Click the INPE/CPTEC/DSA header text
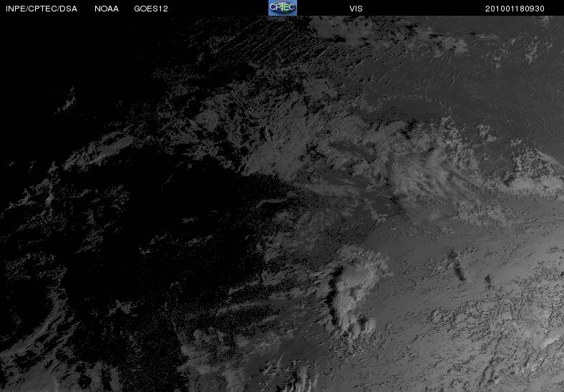The width and height of the screenshot is (564, 392). [42, 9]
